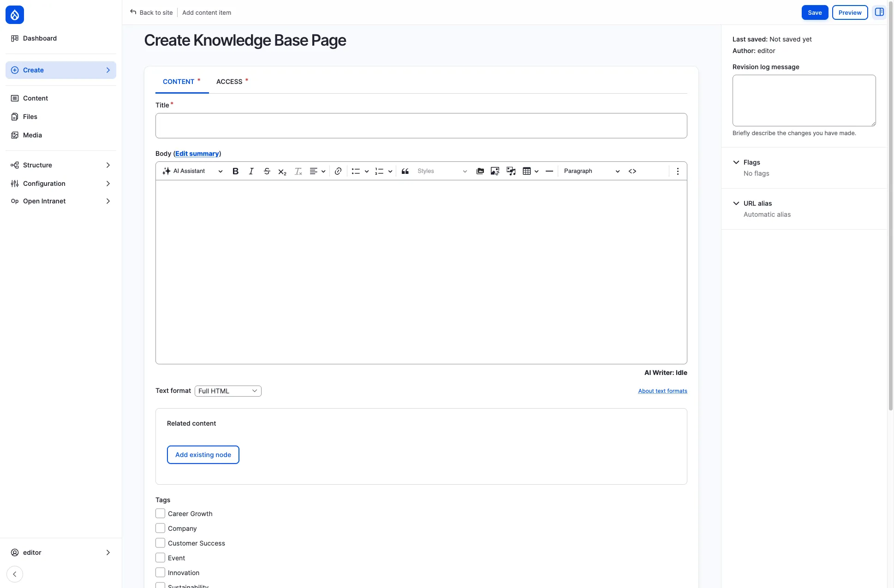Insert a link via the link icon
The width and height of the screenshot is (894, 588).
pyautogui.click(x=338, y=171)
